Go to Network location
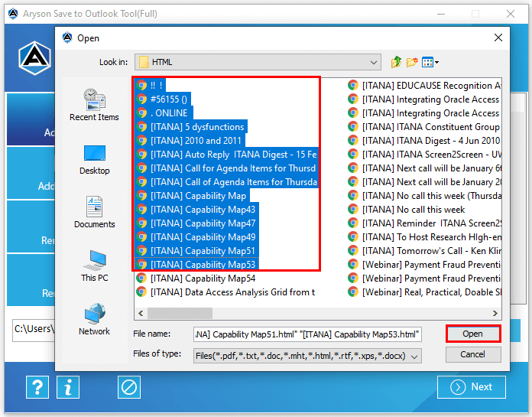The width and height of the screenshot is (532, 417). click(94, 319)
